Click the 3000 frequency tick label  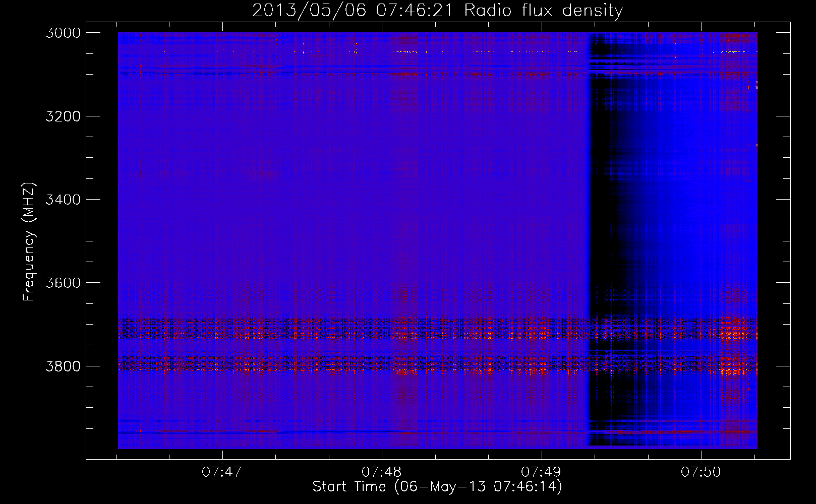click(63, 33)
